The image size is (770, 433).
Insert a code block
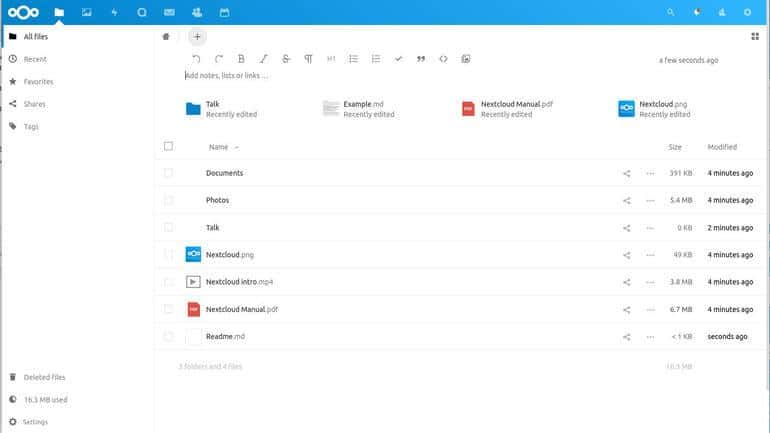coord(443,59)
